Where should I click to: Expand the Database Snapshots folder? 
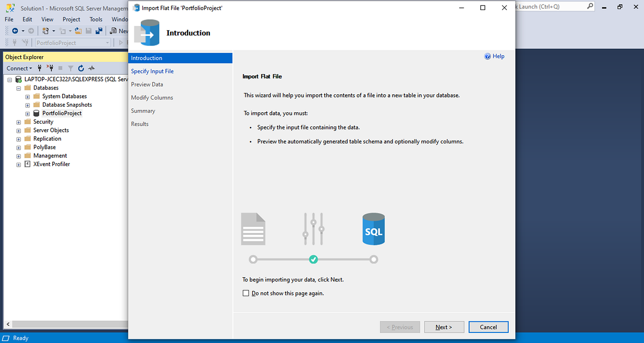tap(28, 105)
